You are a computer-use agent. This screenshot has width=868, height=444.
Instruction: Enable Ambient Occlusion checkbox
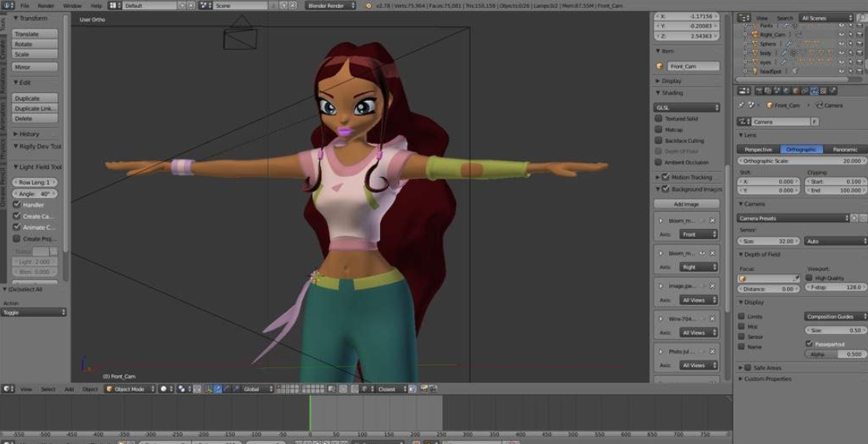coord(659,162)
